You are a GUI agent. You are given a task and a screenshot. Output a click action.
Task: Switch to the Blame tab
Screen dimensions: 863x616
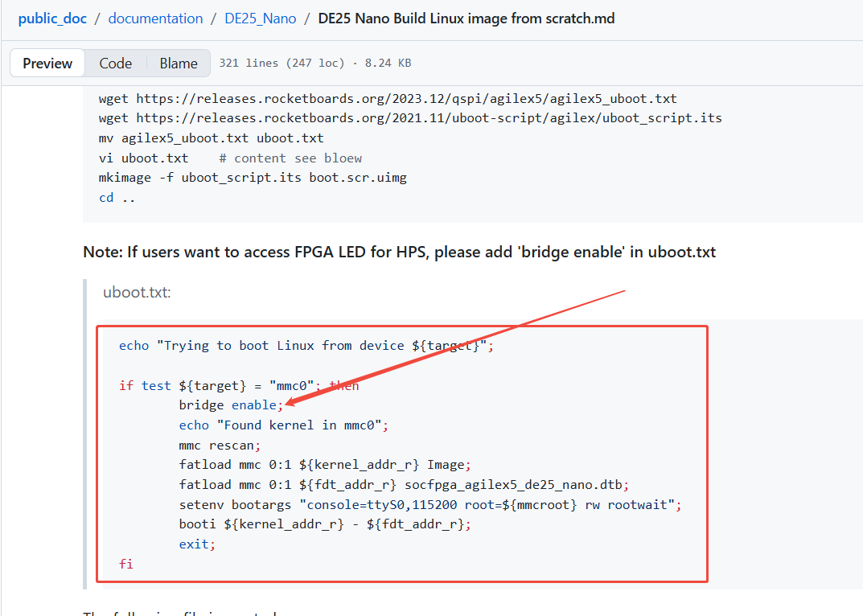(179, 64)
